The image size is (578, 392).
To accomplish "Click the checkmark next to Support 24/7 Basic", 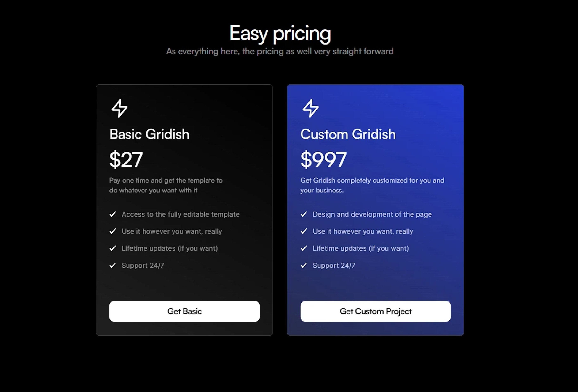I will point(113,266).
